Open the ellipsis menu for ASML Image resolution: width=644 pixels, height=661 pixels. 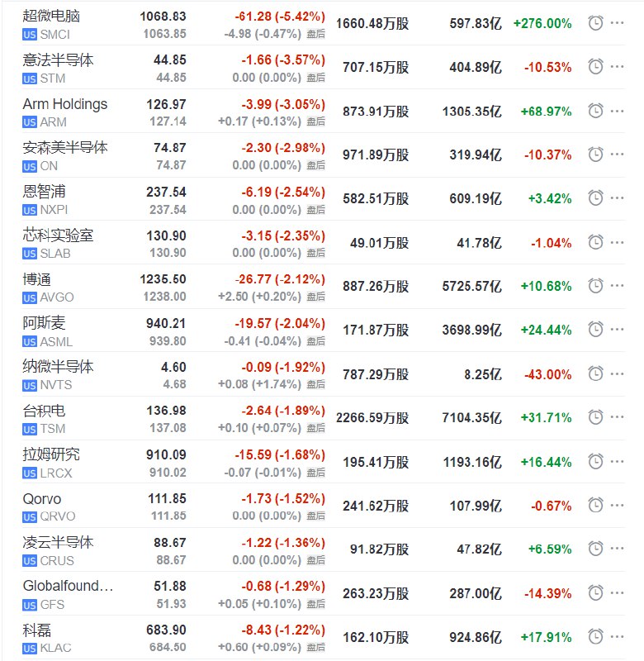pos(617,330)
